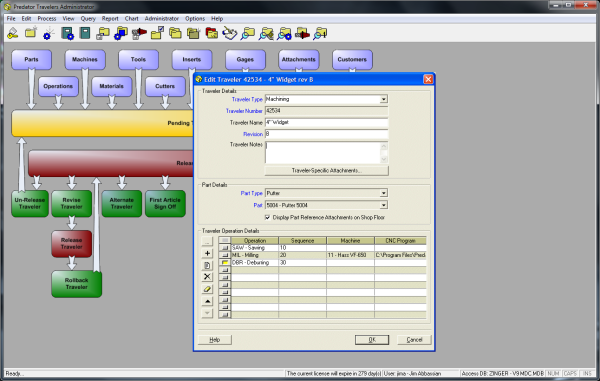The image size is (600, 381).
Task: Add an operation with the plus button
Action: 207,253
